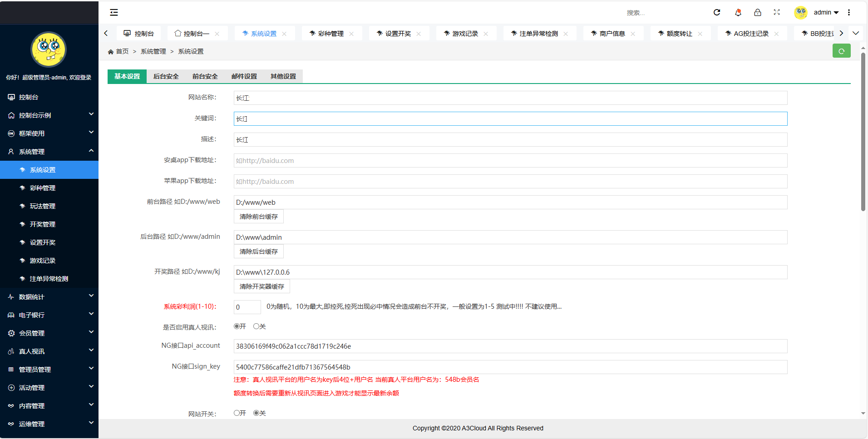Click the 清除开奖器缓存 button
Screen dimensions: 868x439
click(262, 287)
